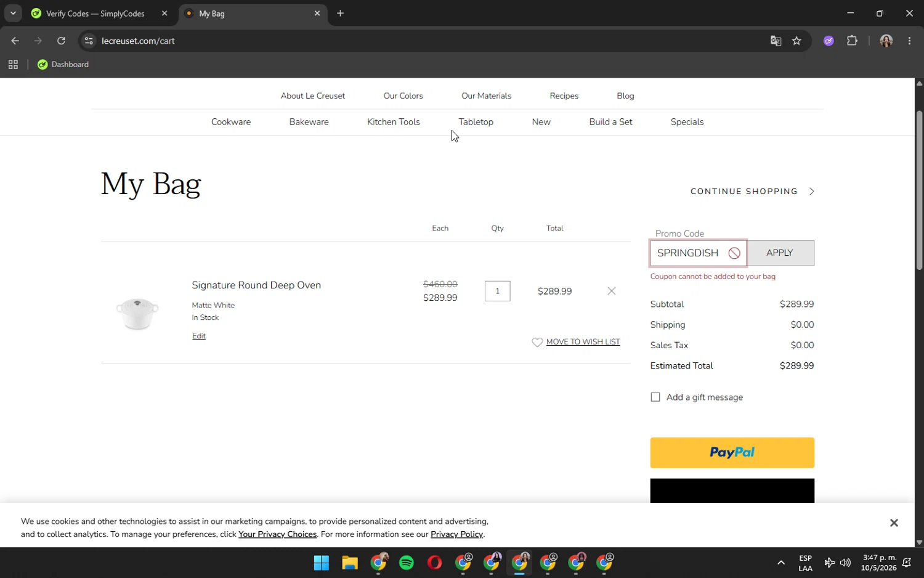Open the Privacy Policy link

point(456,534)
